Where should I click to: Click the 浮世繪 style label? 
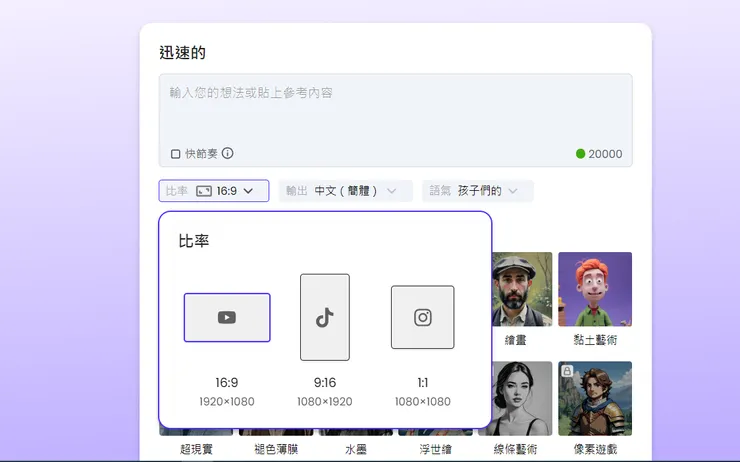click(x=436, y=449)
